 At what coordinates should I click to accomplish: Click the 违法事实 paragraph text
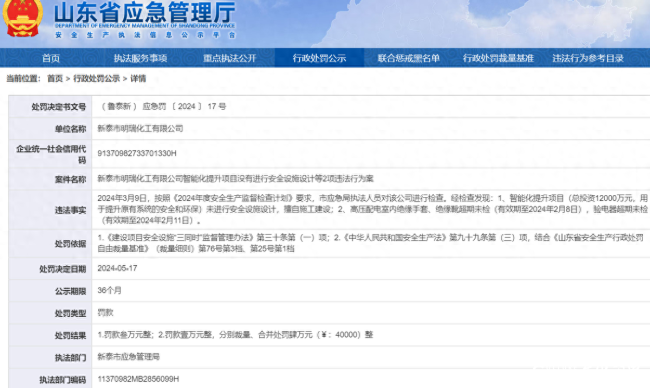[372, 209]
